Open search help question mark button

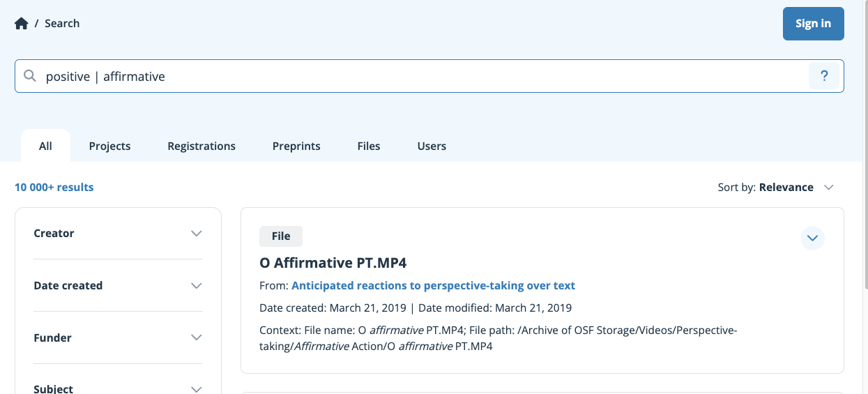click(824, 76)
